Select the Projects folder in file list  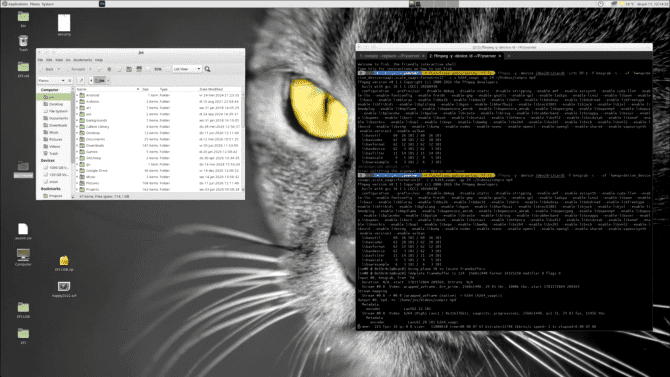pyautogui.click(x=92, y=189)
